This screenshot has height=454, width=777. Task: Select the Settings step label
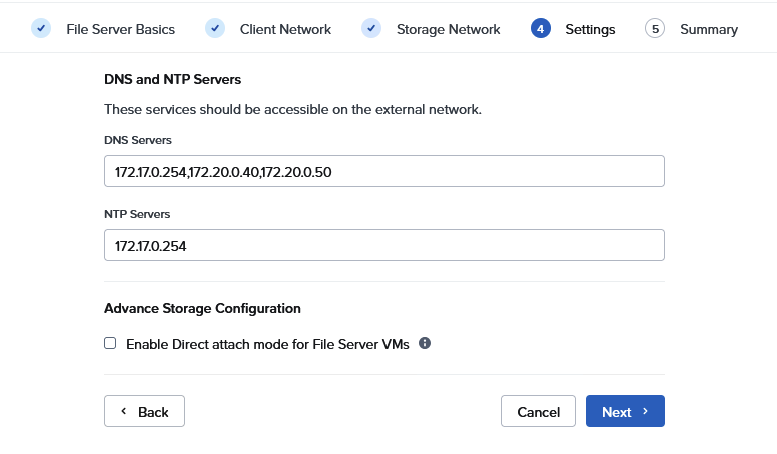click(x=590, y=29)
